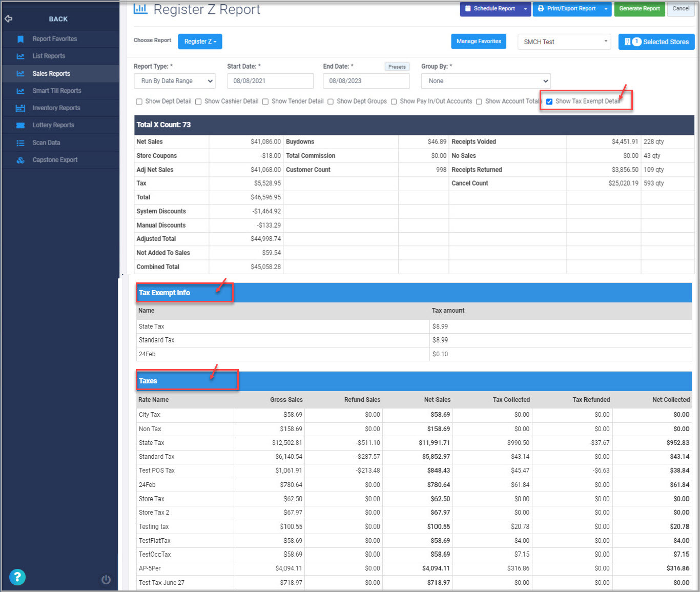Image resolution: width=700 pixels, height=592 pixels.
Task: Click the Smart Till Reports icon
Action: (x=20, y=91)
